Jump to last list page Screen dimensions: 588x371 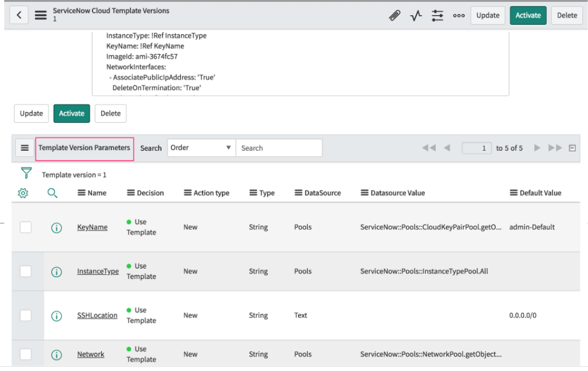[x=555, y=148]
